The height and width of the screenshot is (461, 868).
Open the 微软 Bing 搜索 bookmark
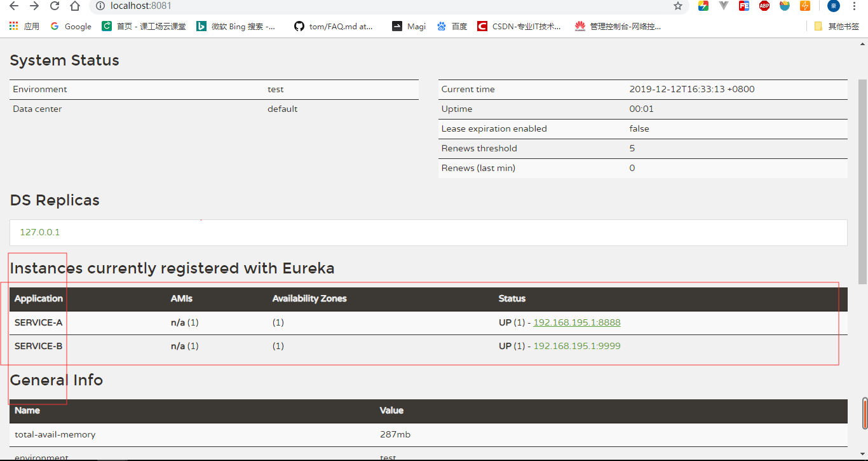click(x=236, y=26)
